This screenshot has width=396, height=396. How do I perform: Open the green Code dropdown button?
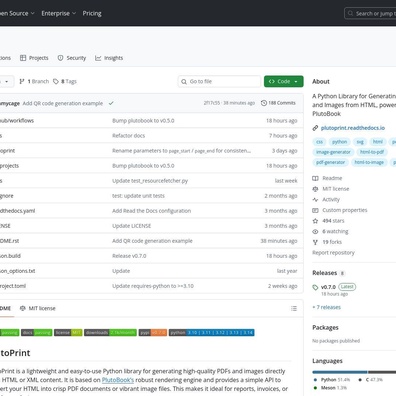284,81
